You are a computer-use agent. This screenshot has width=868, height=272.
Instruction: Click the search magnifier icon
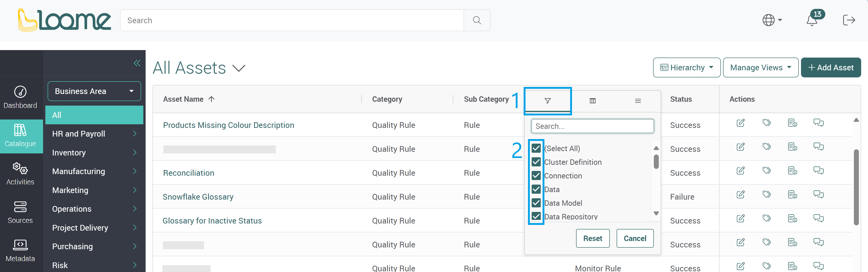477,20
